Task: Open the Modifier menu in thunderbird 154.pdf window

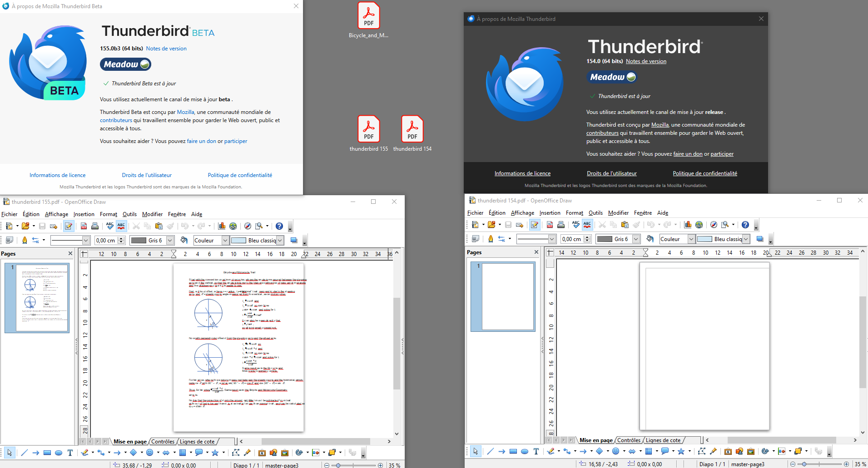Action: [618, 213]
